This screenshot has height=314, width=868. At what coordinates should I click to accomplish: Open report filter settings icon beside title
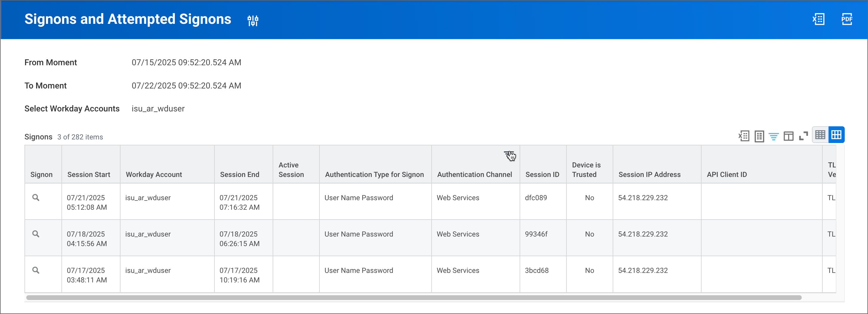click(x=253, y=21)
